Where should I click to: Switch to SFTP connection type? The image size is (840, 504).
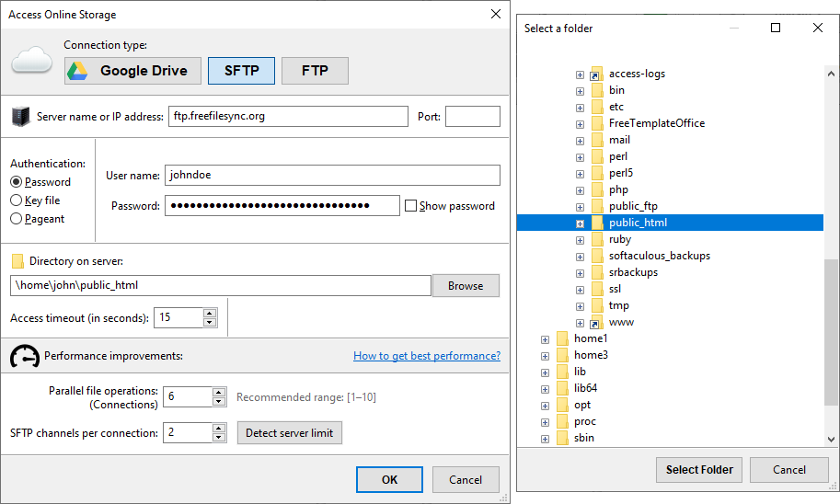[x=241, y=71]
